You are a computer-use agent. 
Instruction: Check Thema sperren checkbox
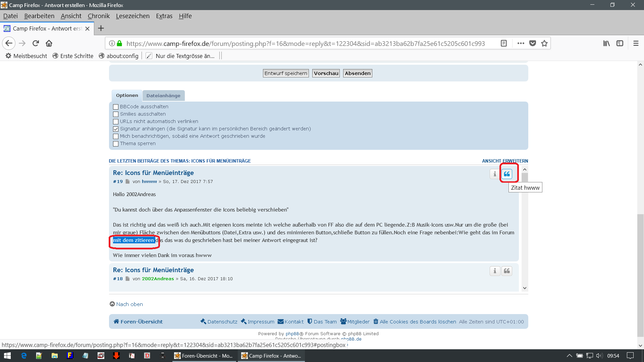(116, 144)
